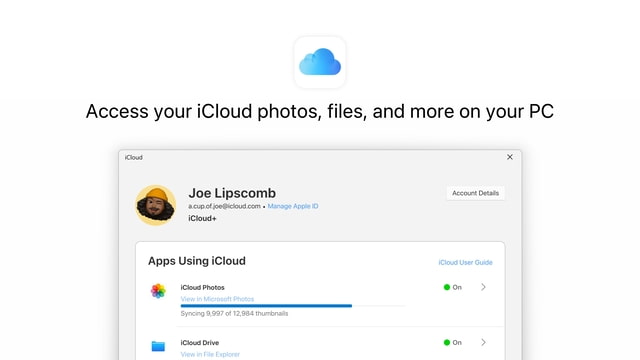Click the iCloud Photos row title
640x360 pixels.
coord(202,287)
